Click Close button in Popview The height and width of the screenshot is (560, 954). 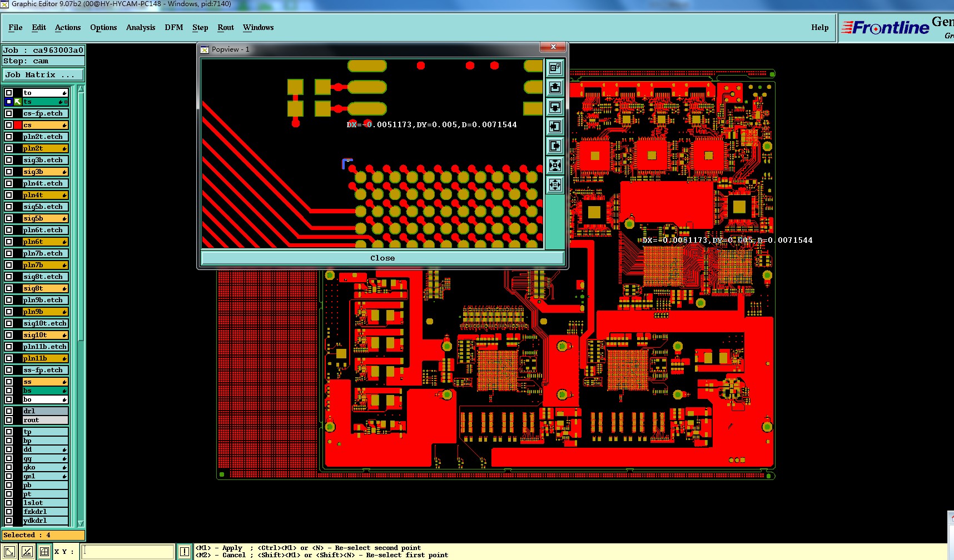coord(382,258)
